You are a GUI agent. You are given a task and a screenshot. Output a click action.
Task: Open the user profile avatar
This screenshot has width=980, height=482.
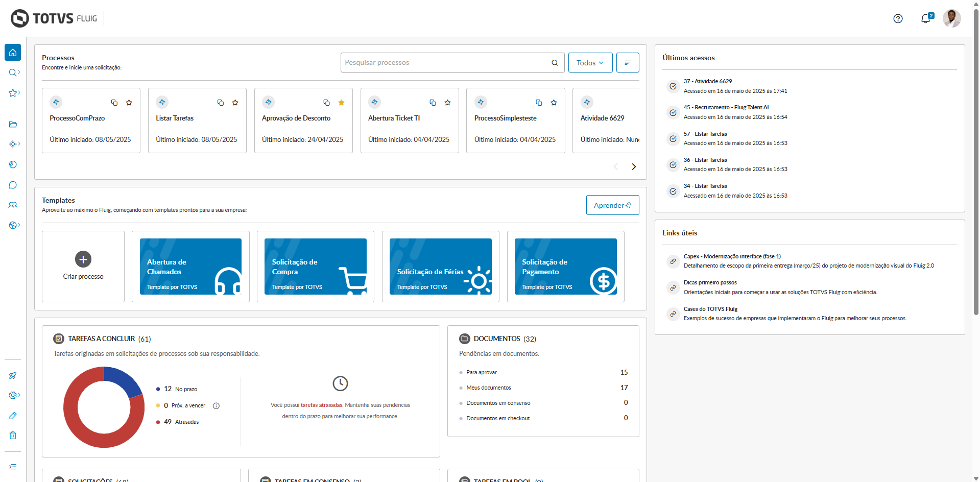click(952, 18)
